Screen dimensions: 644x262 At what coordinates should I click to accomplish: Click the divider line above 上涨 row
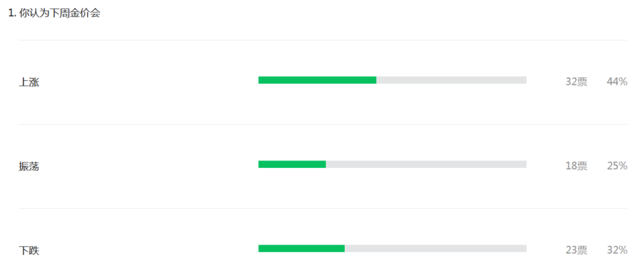pos(323,40)
